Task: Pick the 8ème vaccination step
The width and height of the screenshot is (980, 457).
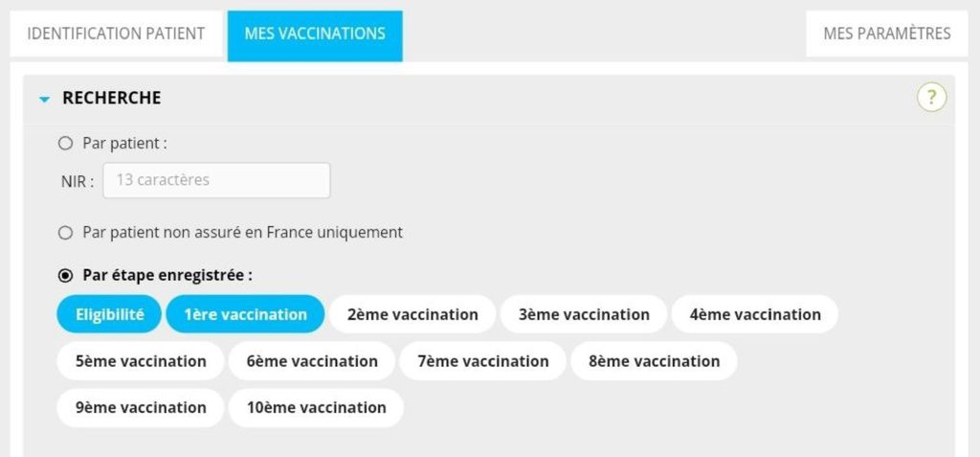Action: 655,361
